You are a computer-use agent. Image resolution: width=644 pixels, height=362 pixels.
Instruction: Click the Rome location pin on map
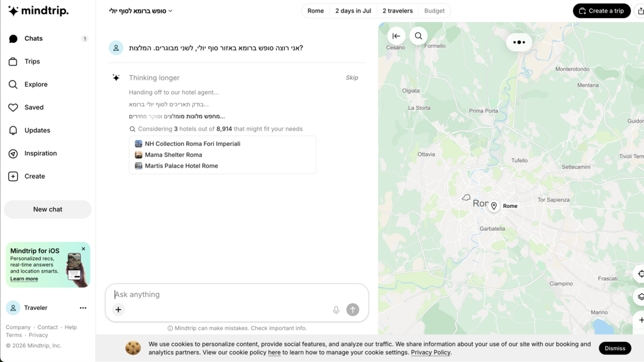point(494,206)
